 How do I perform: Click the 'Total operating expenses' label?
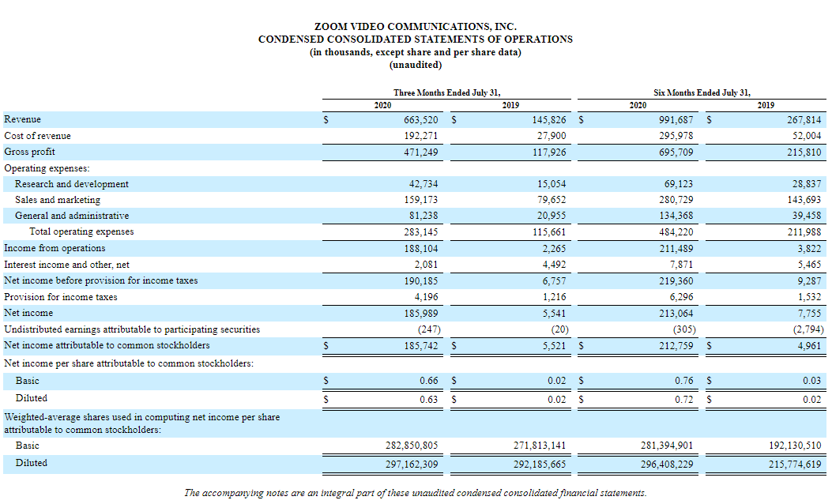[x=81, y=231]
